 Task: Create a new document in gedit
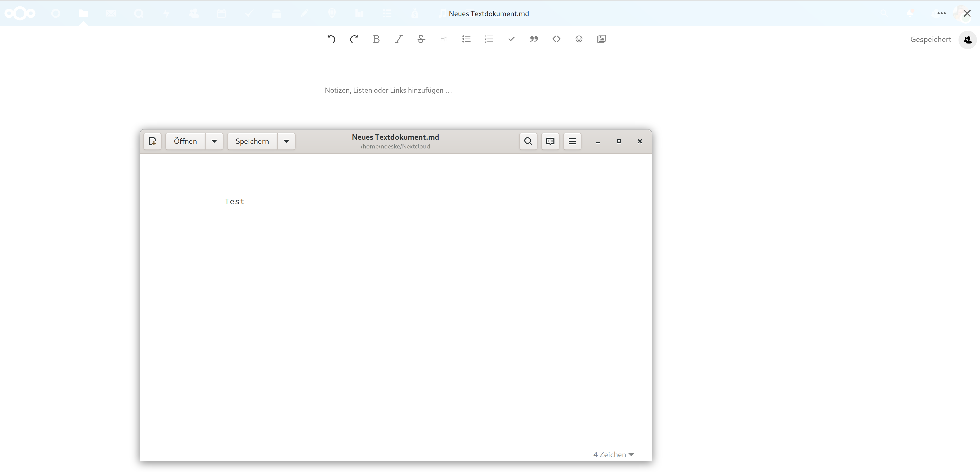[153, 141]
